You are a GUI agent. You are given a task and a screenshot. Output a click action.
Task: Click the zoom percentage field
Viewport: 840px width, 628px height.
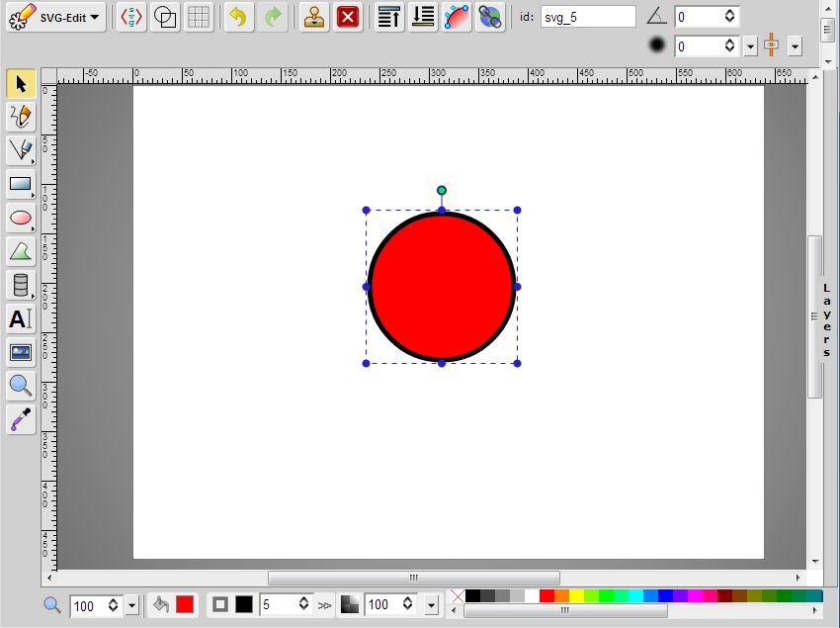[89, 606]
